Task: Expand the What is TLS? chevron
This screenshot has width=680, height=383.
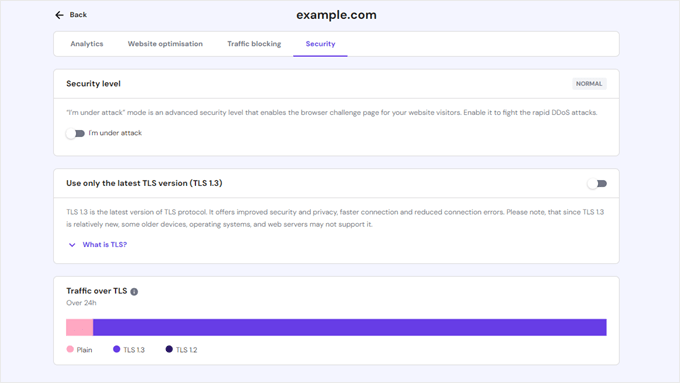Action: 72,245
